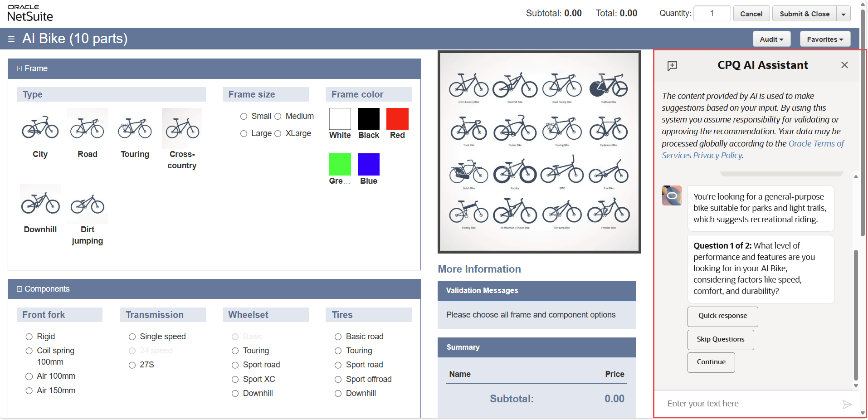Click the Skip Questions button

click(x=721, y=340)
